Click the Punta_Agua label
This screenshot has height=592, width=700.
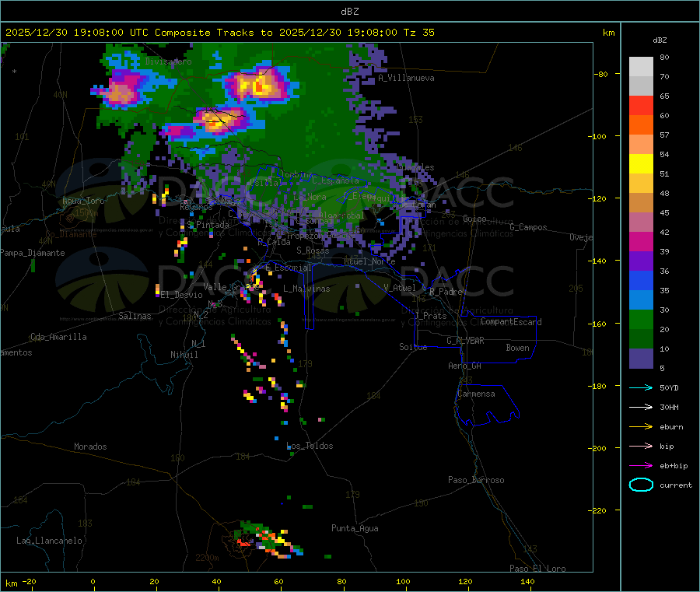click(355, 528)
